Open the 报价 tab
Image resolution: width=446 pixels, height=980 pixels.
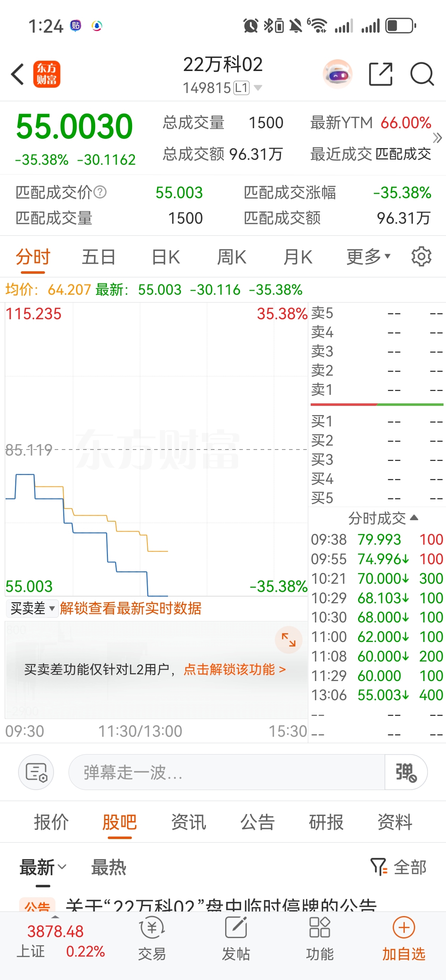pos(51,822)
